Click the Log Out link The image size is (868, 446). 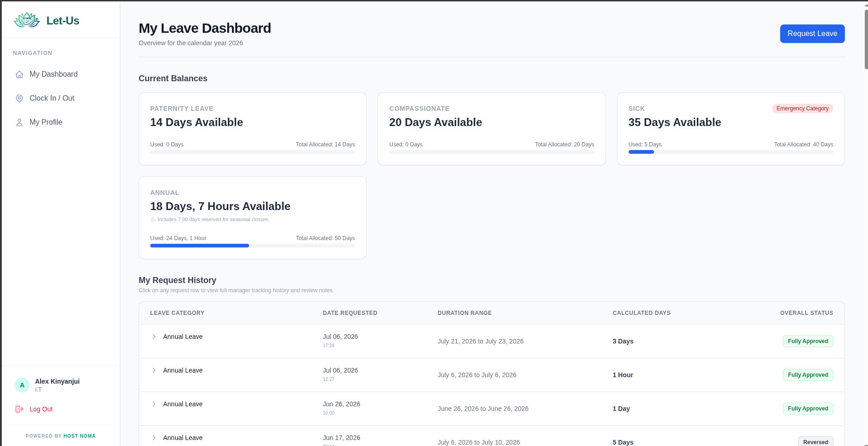coord(41,409)
